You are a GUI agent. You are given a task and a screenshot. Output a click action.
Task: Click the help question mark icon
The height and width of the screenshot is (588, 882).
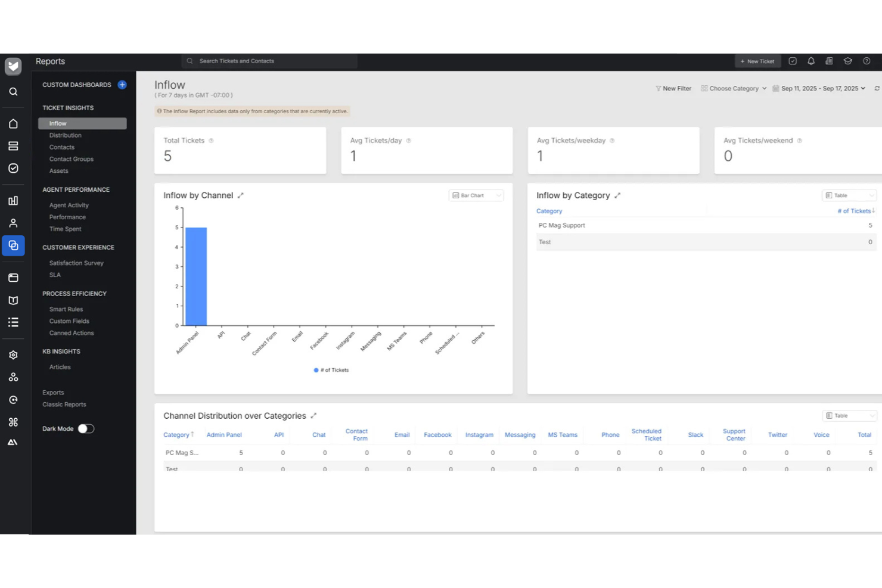pyautogui.click(x=867, y=61)
